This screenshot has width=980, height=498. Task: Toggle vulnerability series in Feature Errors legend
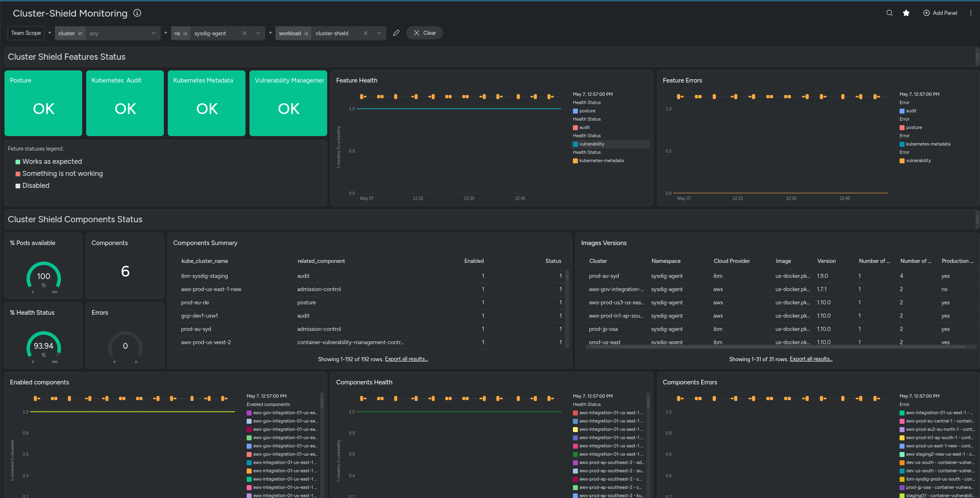pos(915,160)
